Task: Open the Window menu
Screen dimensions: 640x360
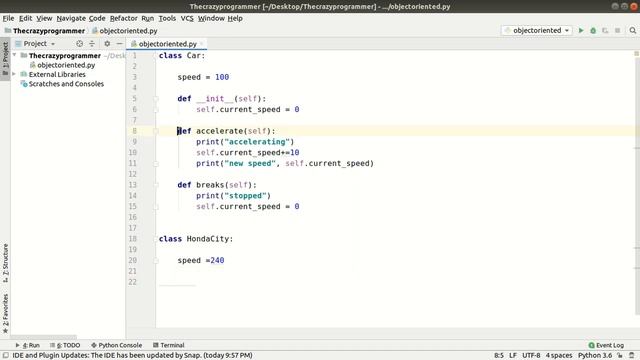Action: (211, 18)
